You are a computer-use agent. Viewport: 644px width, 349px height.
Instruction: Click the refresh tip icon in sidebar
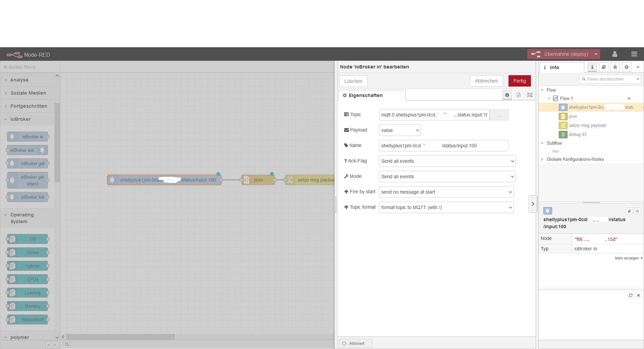631,295
